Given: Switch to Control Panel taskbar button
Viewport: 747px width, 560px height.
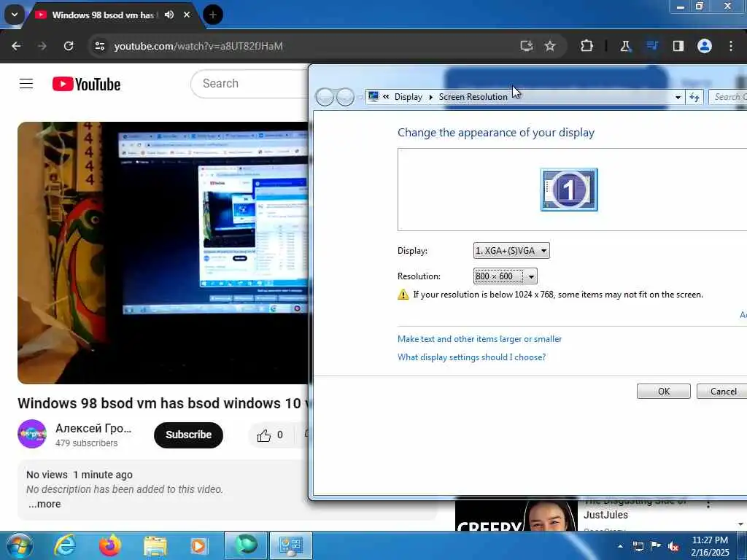Looking at the screenshot, I should tap(291, 545).
